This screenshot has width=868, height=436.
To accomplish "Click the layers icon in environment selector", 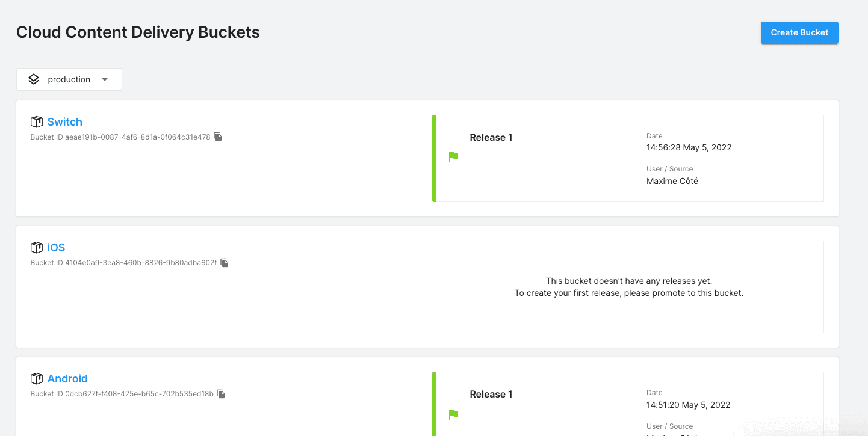I will click(34, 79).
